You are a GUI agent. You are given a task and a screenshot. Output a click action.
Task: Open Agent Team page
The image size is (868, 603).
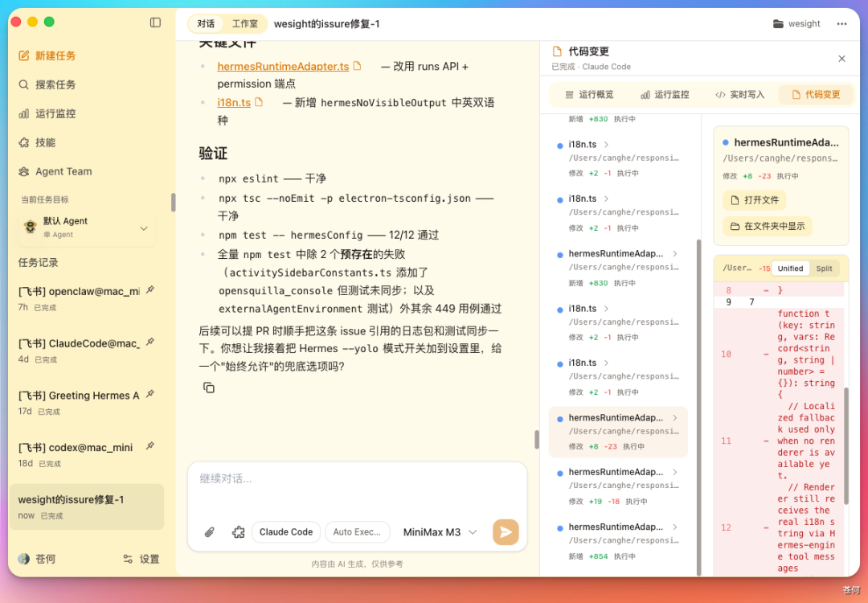55,171
